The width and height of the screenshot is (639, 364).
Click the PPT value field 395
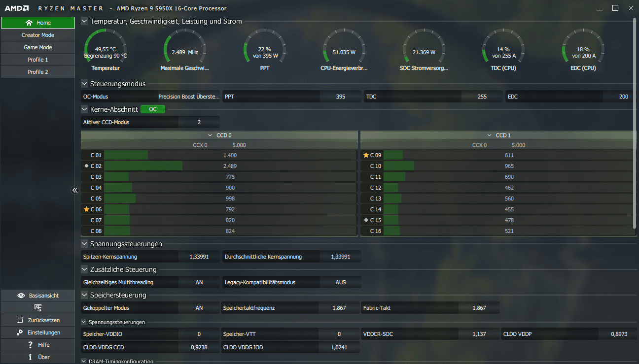341,97
